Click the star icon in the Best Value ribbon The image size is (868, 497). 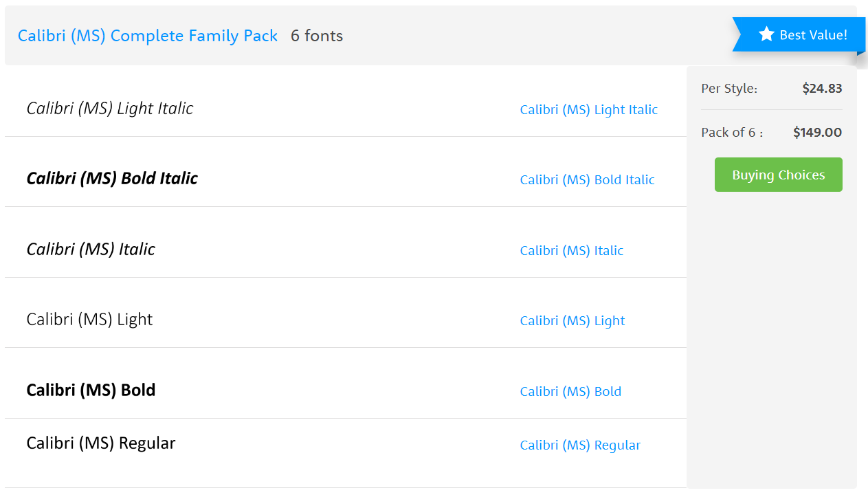coord(766,34)
